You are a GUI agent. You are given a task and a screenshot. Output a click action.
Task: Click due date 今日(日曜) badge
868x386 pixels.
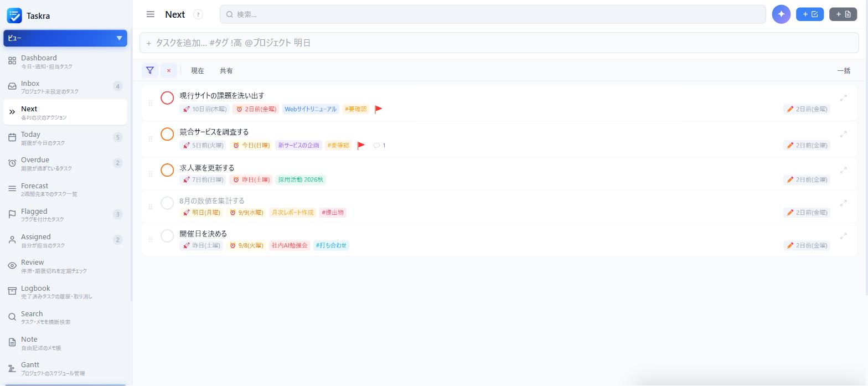pyautogui.click(x=251, y=146)
